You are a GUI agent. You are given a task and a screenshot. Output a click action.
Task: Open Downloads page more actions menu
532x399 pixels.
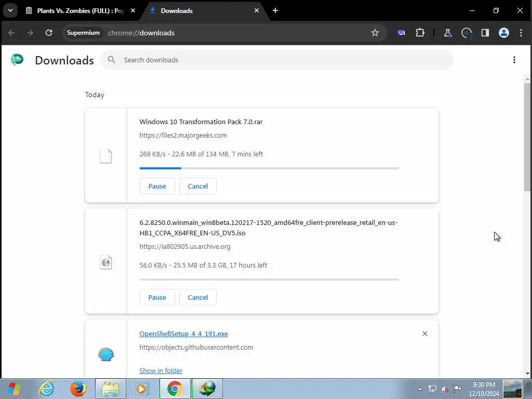(514, 60)
